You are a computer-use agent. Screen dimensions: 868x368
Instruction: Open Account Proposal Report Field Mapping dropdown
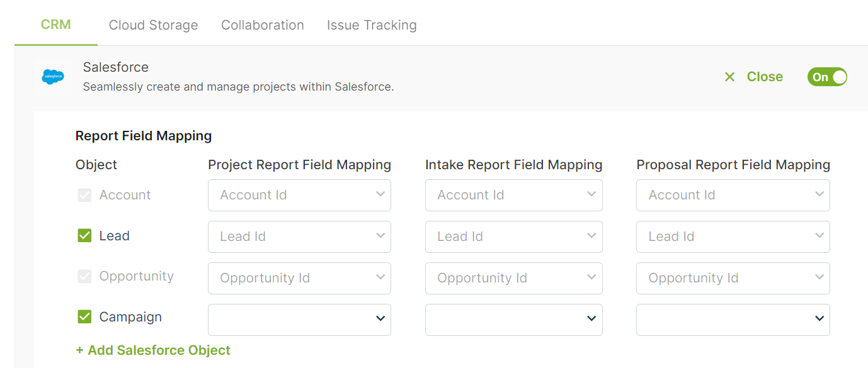733,195
